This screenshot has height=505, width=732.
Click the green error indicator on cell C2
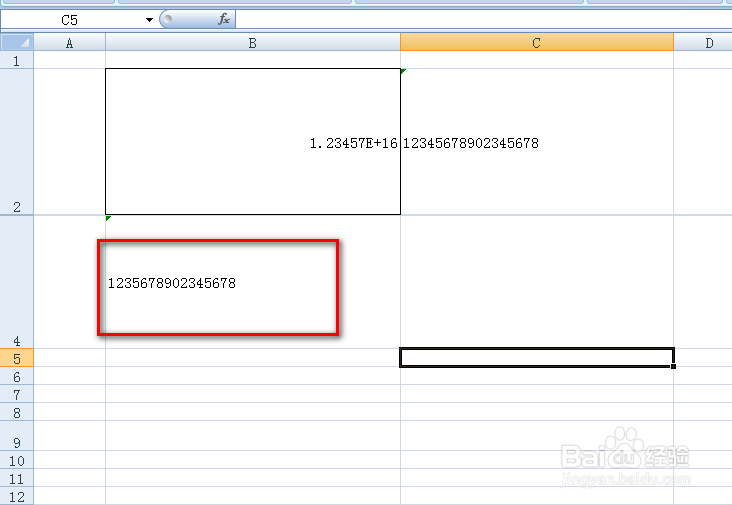[x=403, y=71]
